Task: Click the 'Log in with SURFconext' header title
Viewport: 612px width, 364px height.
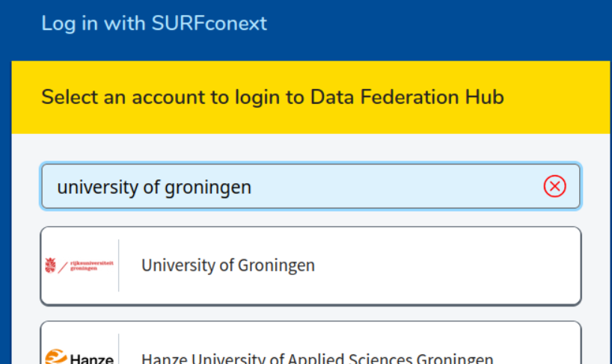Action: coord(154,23)
